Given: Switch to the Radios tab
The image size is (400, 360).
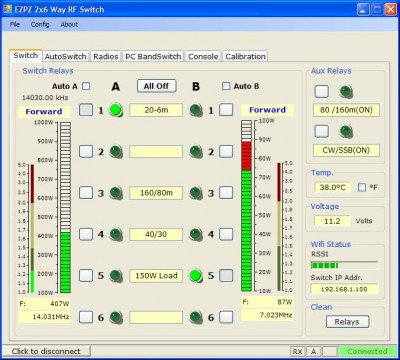Looking at the screenshot, I should pyautogui.click(x=106, y=56).
